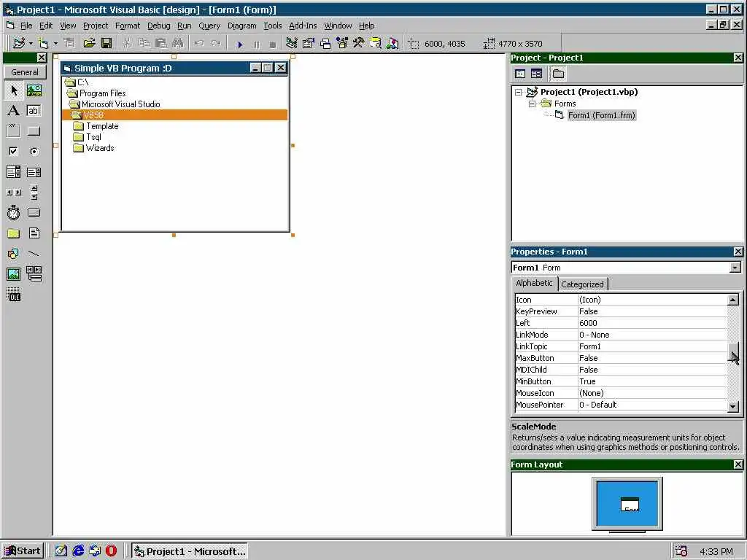Open the Object Browser toolbar icon
747x560 pixels.
click(342, 44)
